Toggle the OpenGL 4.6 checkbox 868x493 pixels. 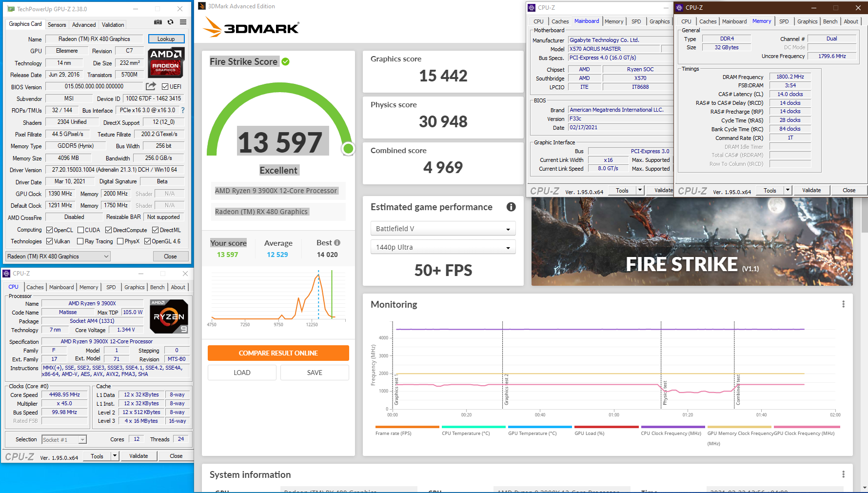pyautogui.click(x=147, y=241)
